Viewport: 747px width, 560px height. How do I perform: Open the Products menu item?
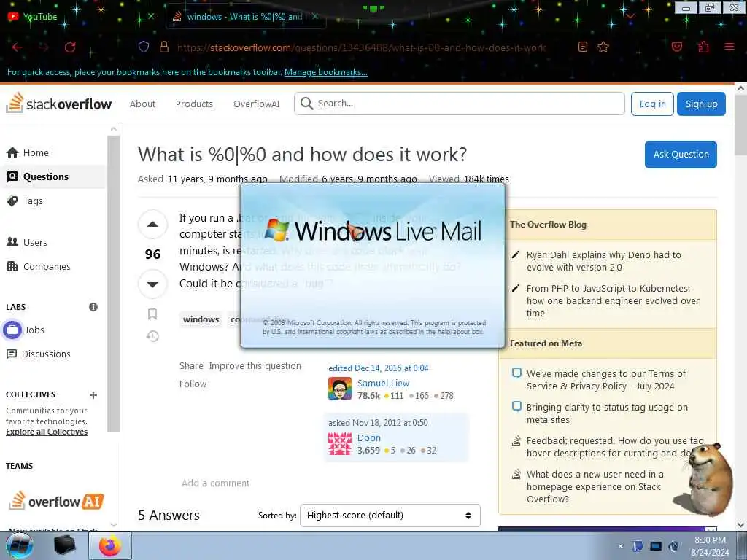pyautogui.click(x=194, y=104)
